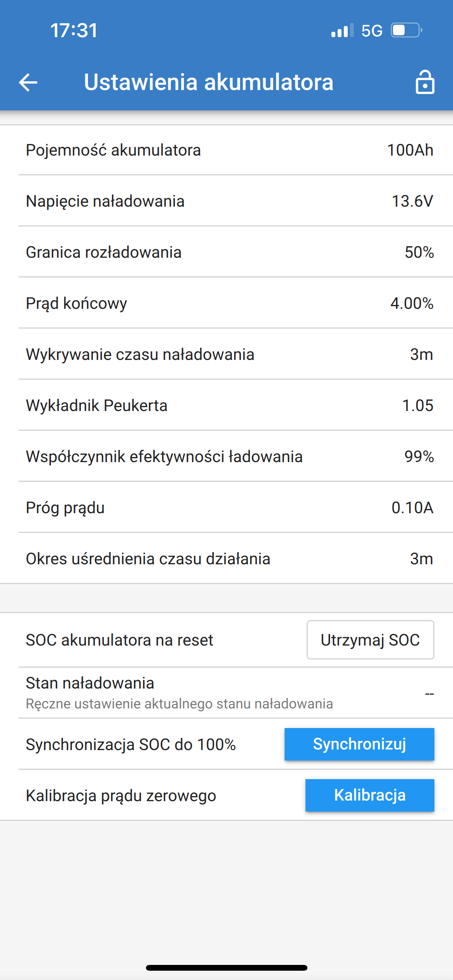The width and height of the screenshot is (453, 980).
Task: Open Stan naładowania manual setting
Action: (226, 693)
